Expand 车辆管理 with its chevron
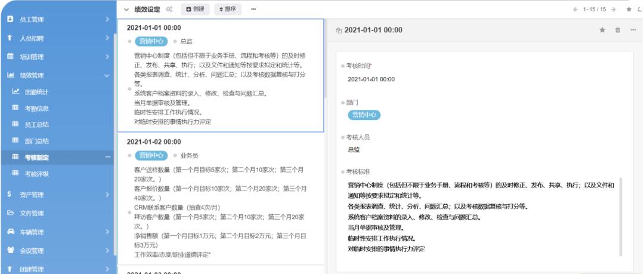644x274 pixels. point(107,232)
